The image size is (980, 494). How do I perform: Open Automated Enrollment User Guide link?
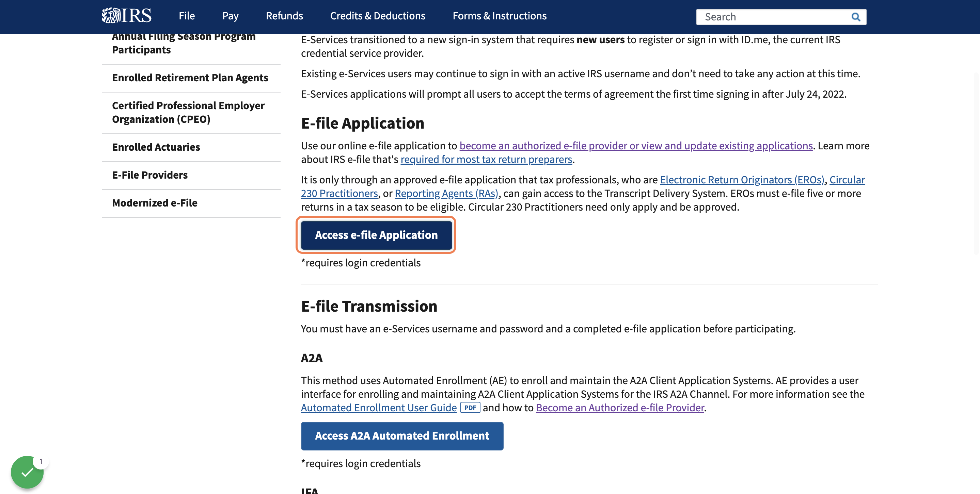coord(379,407)
